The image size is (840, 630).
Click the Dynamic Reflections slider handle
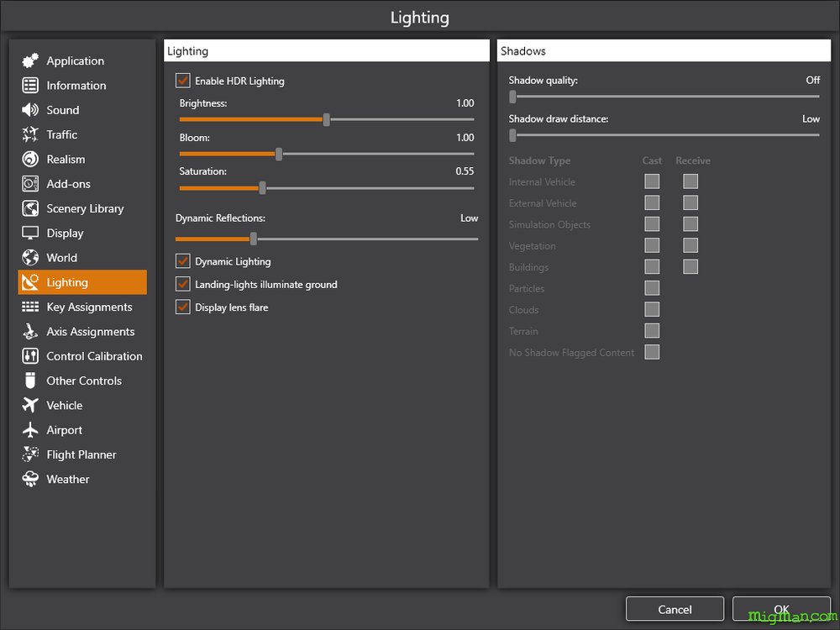[254, 239]
